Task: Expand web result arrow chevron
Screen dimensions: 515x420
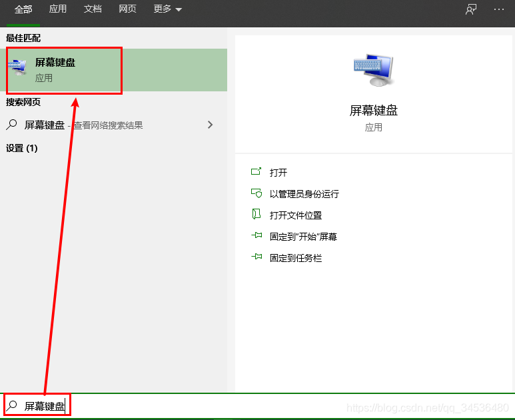Action: click(211, 125)
